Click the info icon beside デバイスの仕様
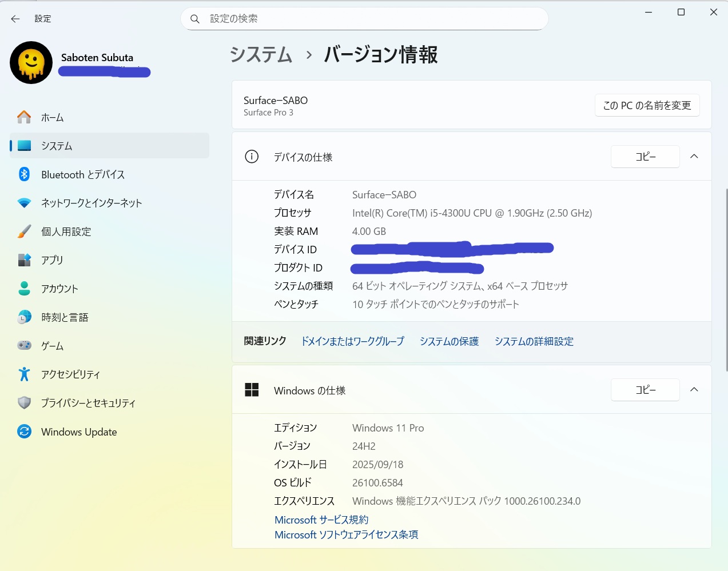 pyautogui.click(x=252, y=157)
